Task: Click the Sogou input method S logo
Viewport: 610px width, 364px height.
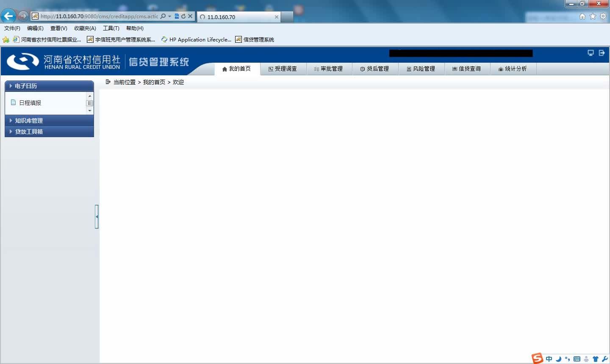Action: pyautogui.click(x=537, y=358)
